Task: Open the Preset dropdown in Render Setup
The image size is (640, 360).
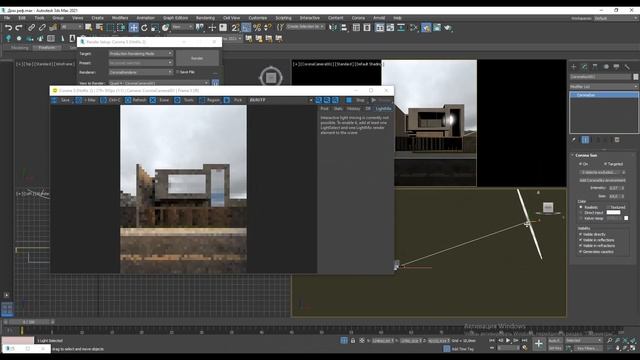Action: (x=141, y=63)
